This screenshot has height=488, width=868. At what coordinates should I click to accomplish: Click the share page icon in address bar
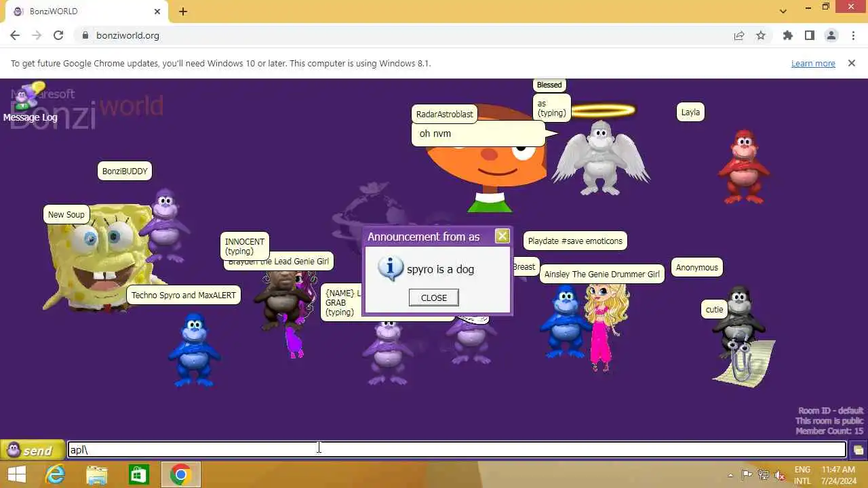pos(739,35)
